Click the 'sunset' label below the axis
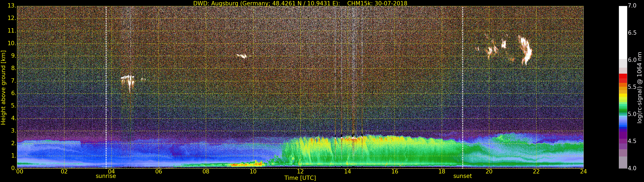The image size is (644, 182). [x=463, y=176]
